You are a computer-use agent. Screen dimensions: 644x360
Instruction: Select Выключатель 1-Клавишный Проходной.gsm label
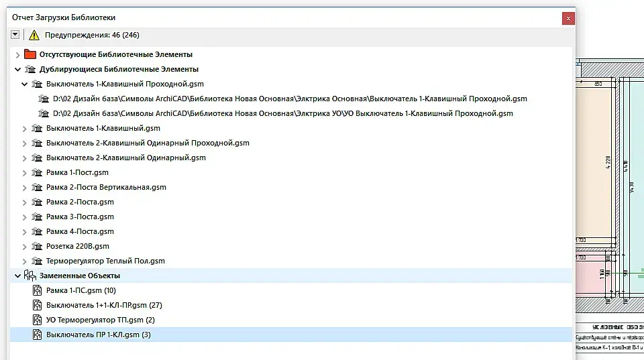(125, 84)
